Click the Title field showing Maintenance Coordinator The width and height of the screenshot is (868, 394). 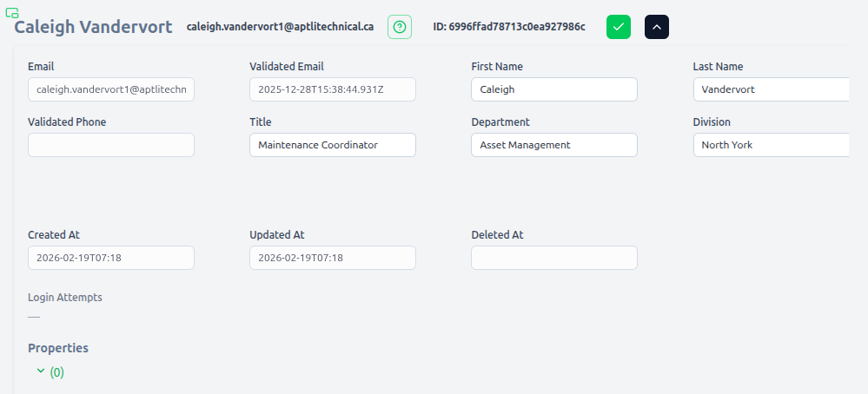[x=332, y=145]
